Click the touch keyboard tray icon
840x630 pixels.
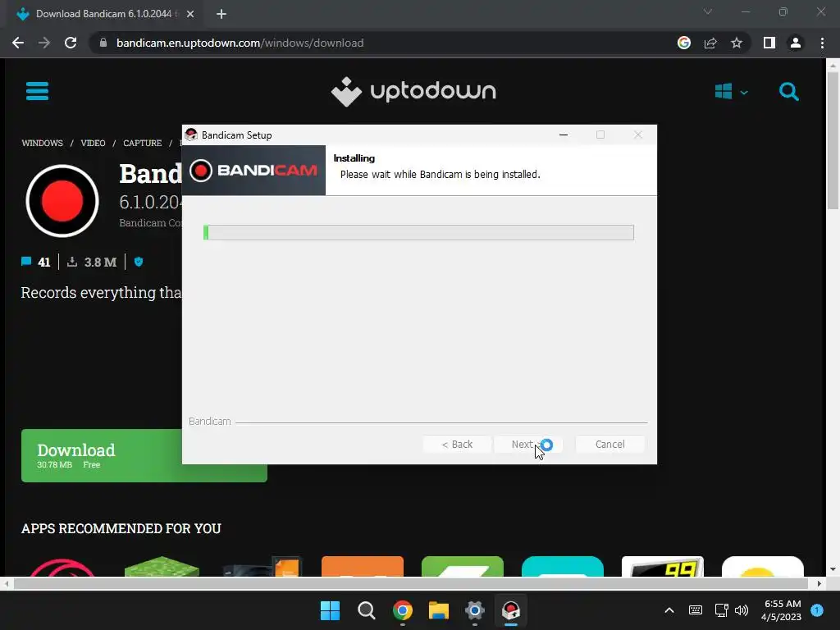click(x=696, y=610)
